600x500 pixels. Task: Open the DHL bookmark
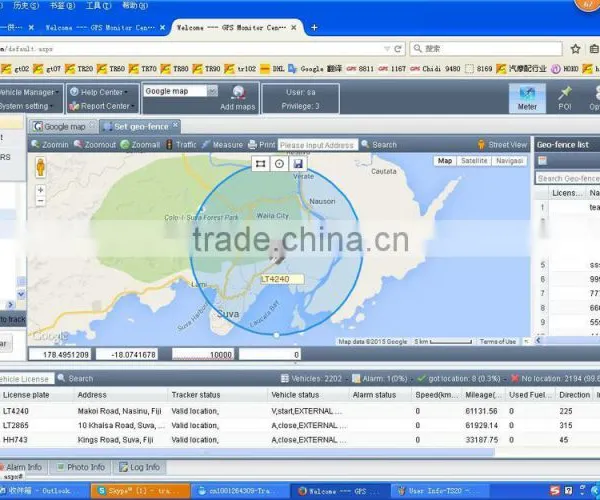point(272,69)
